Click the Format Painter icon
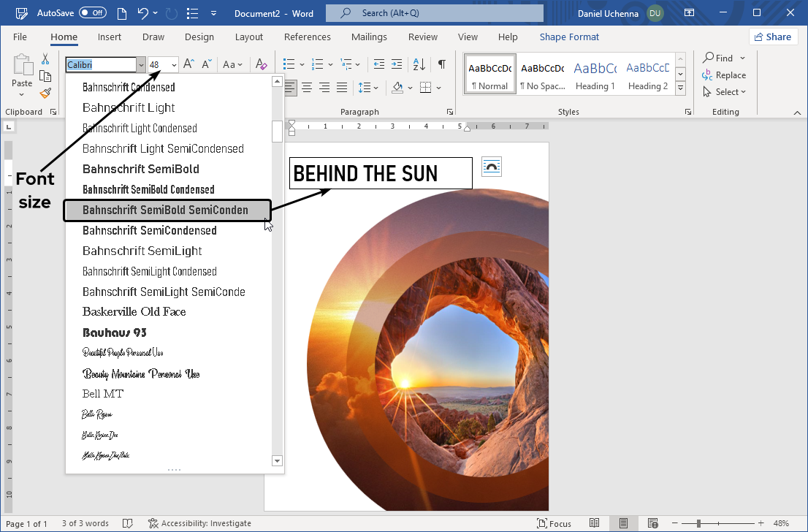This screenshot has height=532, width=808. [x=45, y=93]
